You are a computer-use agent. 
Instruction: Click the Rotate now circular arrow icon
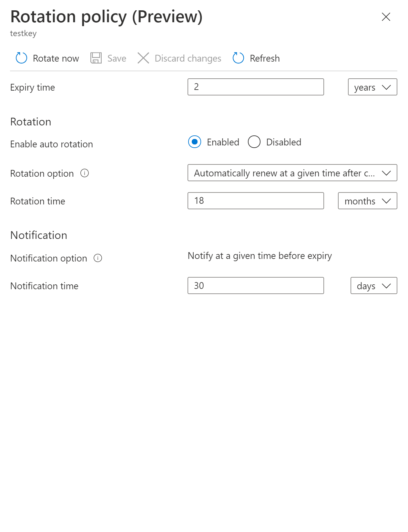pyautogui.click(x=21, y=58)
